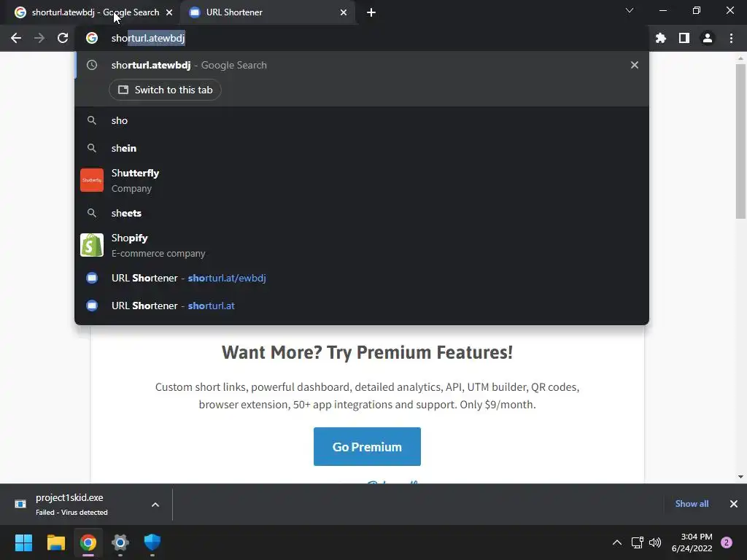Open the profile avatar menu
747x560 pixels.
tap(708, 38)
